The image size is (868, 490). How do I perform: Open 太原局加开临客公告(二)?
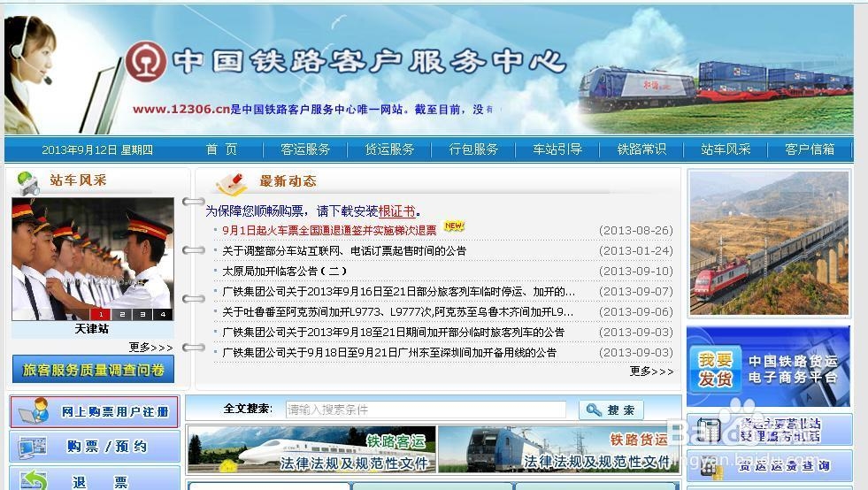tap(285, 272)
